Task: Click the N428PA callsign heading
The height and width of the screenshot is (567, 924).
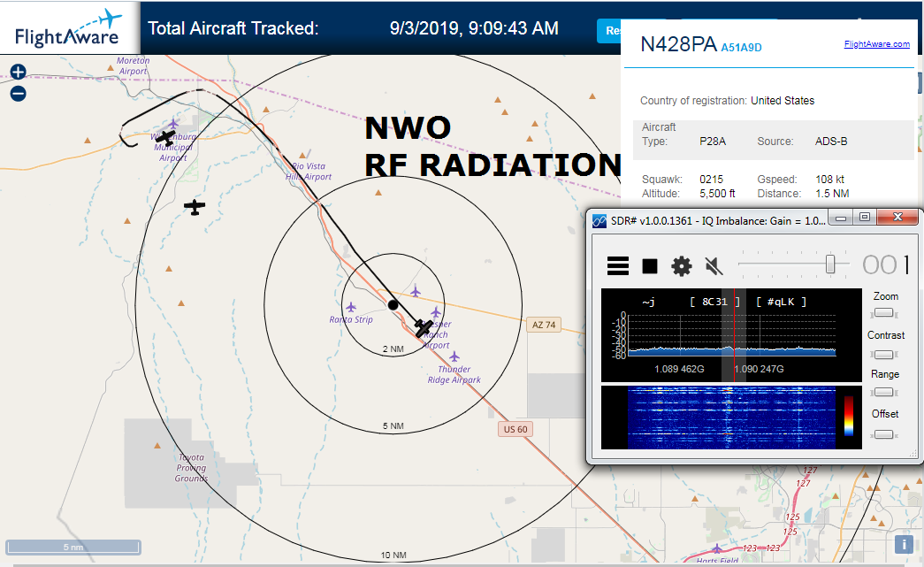Action: click(x=678, y=44)
